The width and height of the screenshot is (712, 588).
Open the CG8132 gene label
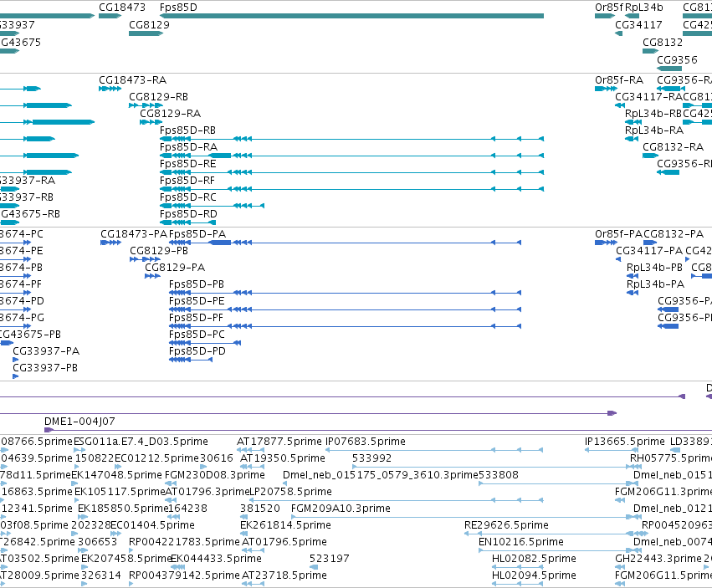(663, 42)
